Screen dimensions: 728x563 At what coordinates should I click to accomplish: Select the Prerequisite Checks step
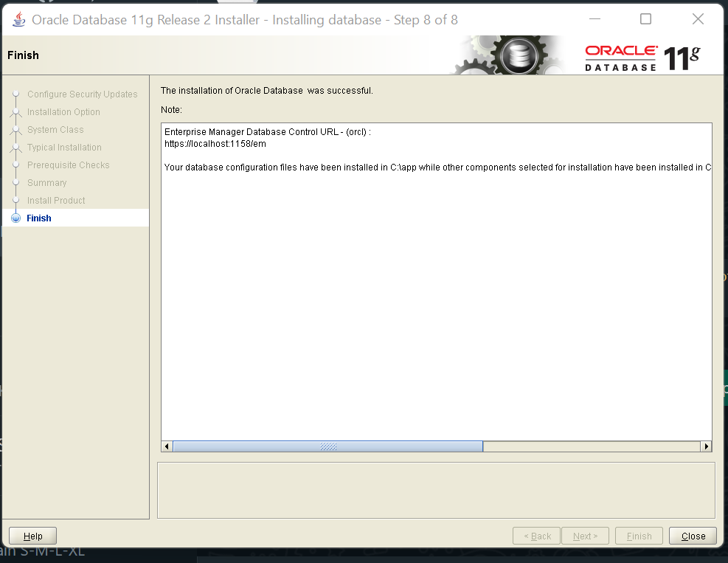69,165
